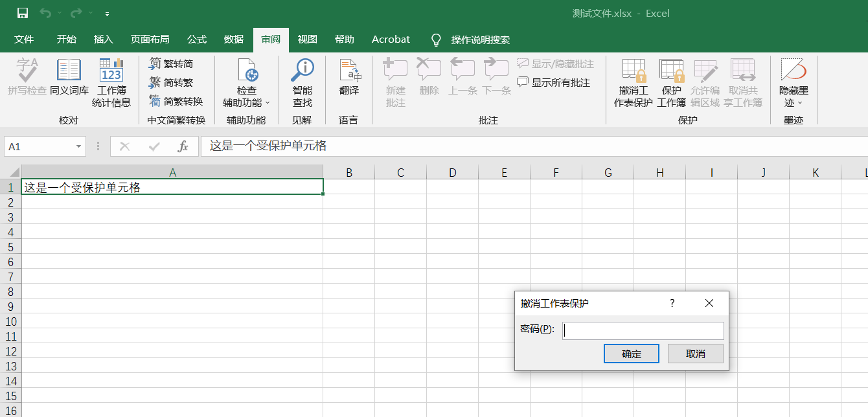The height and width of the screenshot is (417, 868).
Task: Open the Name Box dropdown arrow
Action: [x=78, y=147]
